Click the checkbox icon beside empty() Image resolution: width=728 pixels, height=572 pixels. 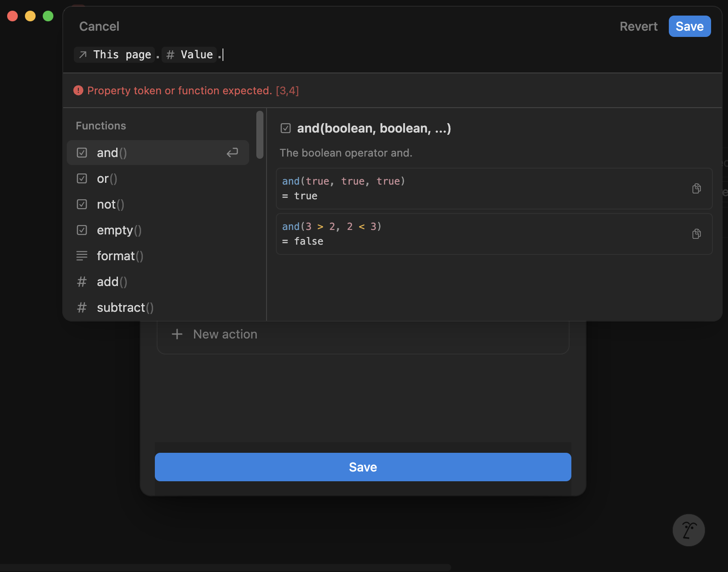pyautogui.click(x=81, y=230)
